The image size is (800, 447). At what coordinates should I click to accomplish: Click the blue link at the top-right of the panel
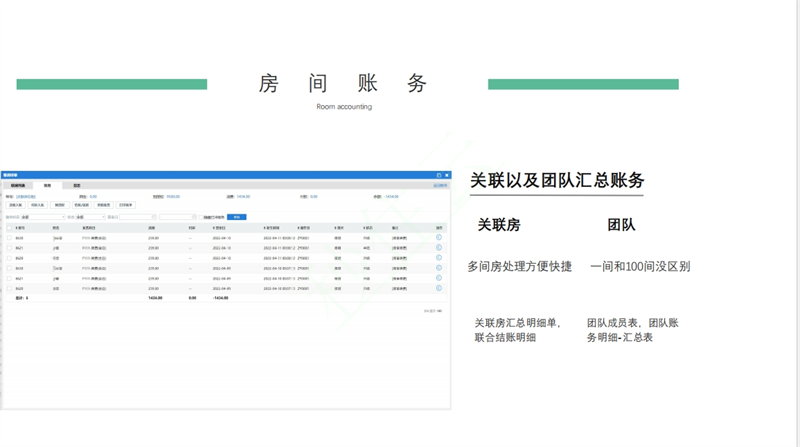coord(440,185)
